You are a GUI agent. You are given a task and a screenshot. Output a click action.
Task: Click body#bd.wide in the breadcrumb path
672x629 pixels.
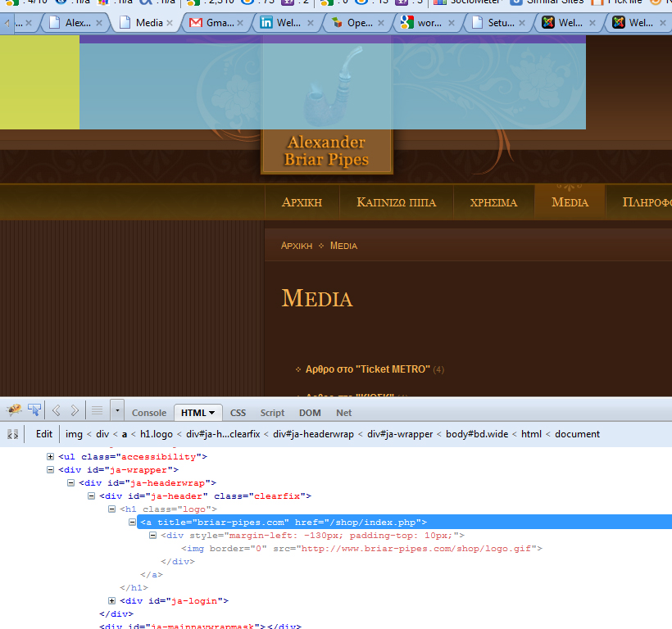(x=479, y=434)
